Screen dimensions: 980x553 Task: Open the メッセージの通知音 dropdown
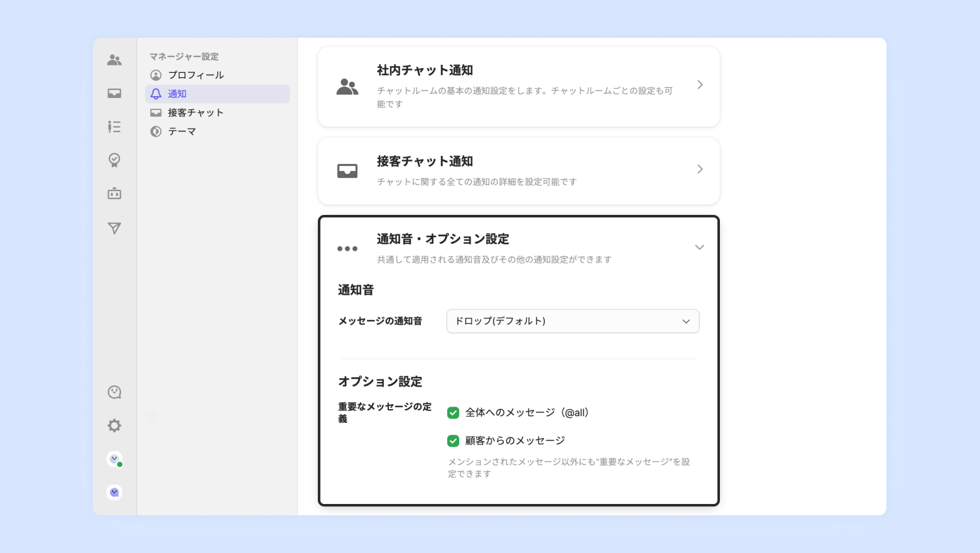tap(572, 321)
